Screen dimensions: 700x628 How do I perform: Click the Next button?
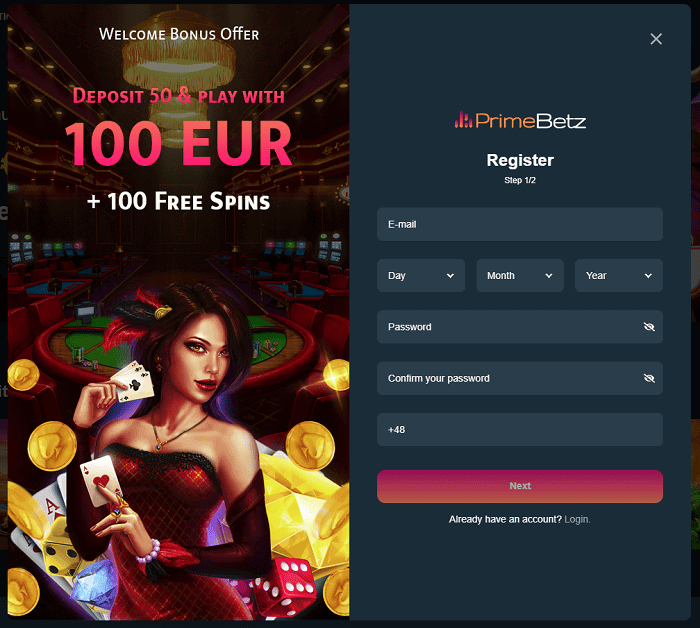point(520,486)
